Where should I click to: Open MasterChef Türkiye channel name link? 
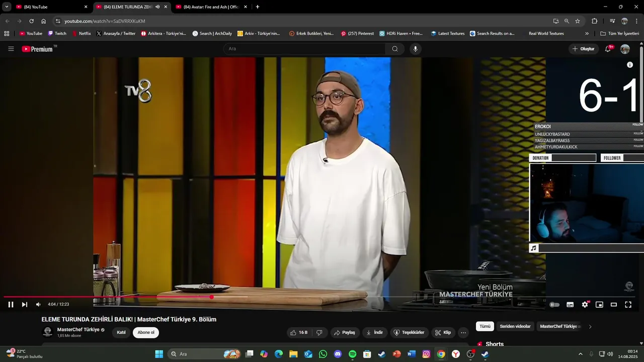pos(78,329)
